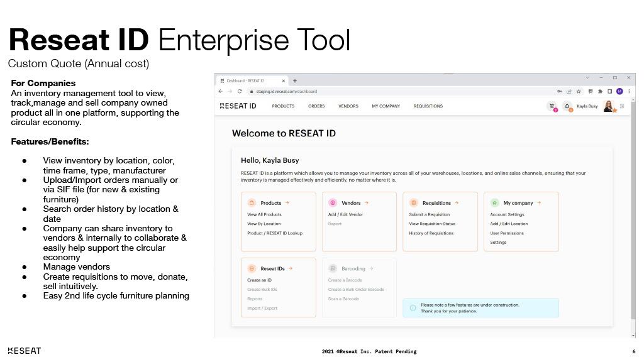The height and width of the screenshot is (362, 644).
Task: Close the Dashboard - RESEAT ID tab
Action: [x=284, y=81]
